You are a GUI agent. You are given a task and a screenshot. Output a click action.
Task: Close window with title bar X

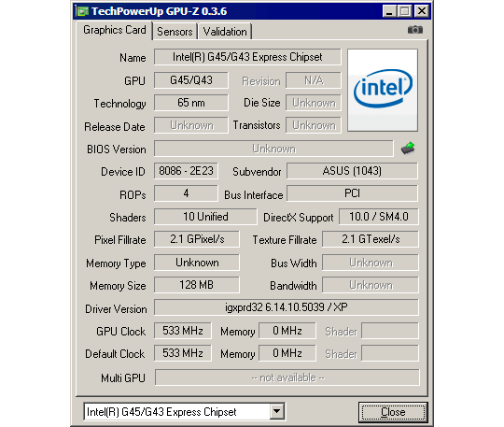421,11
